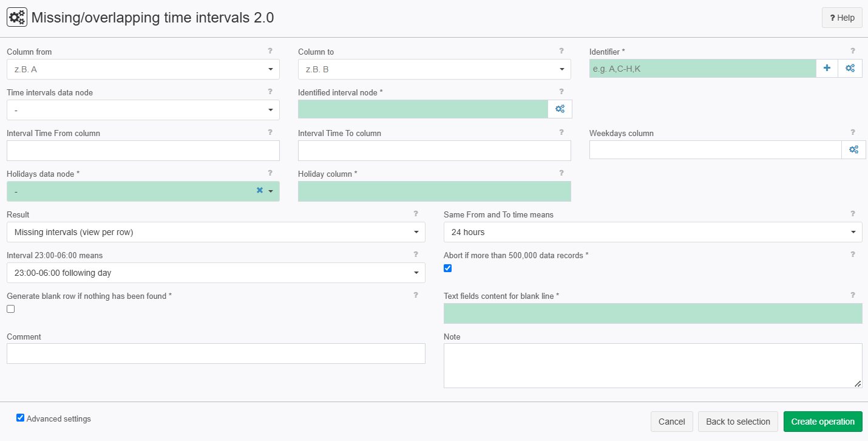The height and width of the screenshot is (441, 868).
Task: Click the help question mark for Column to
Action: coord(561,51)
